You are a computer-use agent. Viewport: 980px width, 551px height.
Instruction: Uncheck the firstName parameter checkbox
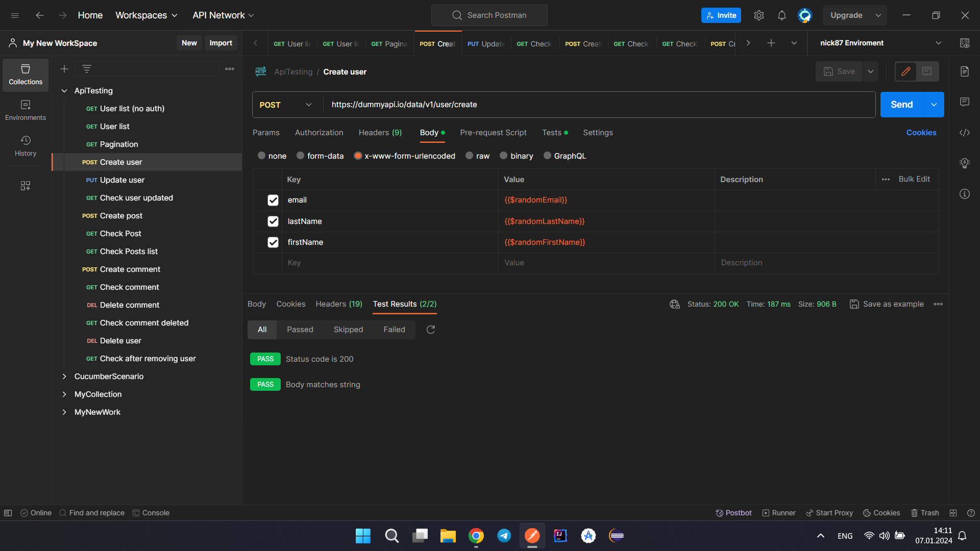coord(273,242)
